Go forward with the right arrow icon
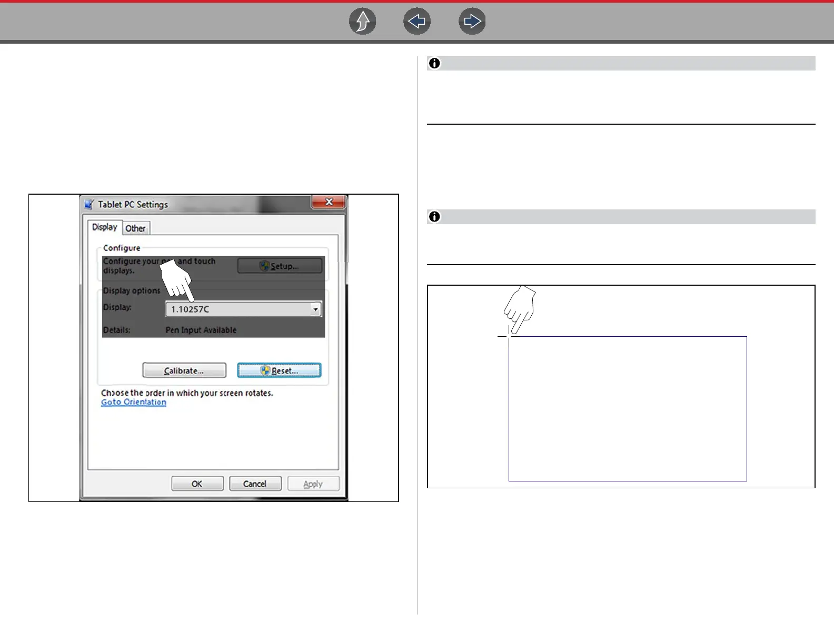834x644 pixels. pos(472,22)
